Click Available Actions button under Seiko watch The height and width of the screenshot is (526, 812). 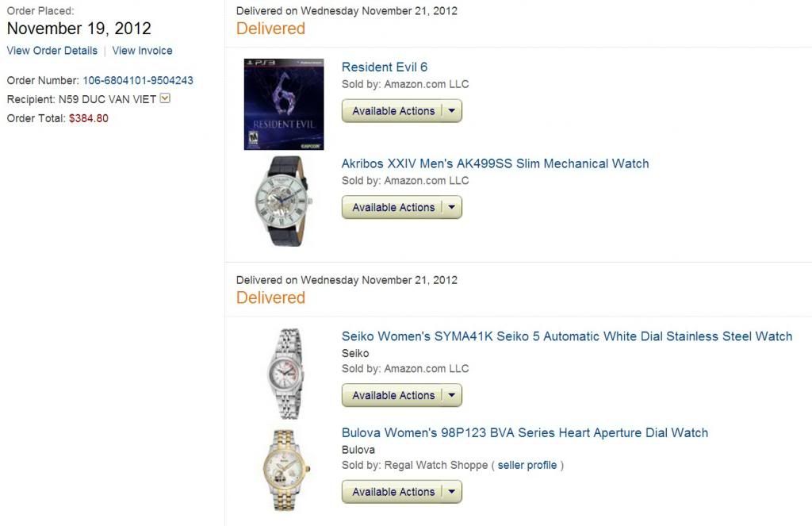393,395
